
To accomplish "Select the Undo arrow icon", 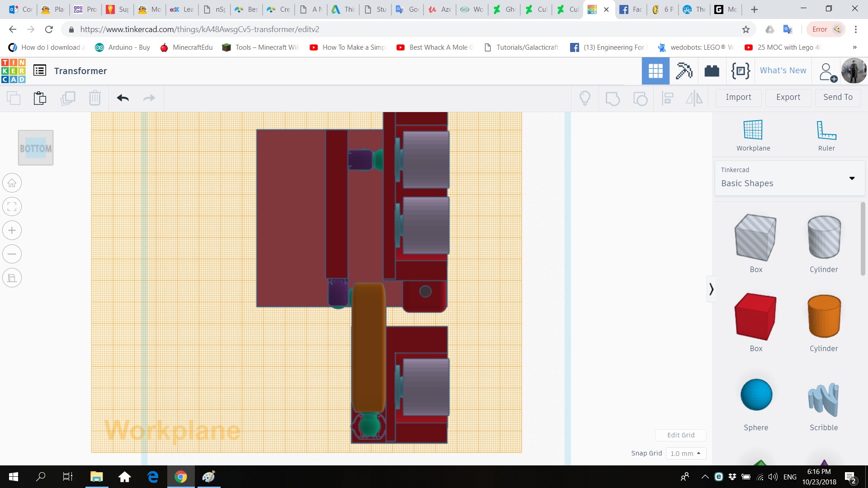I will coord(123,98).
